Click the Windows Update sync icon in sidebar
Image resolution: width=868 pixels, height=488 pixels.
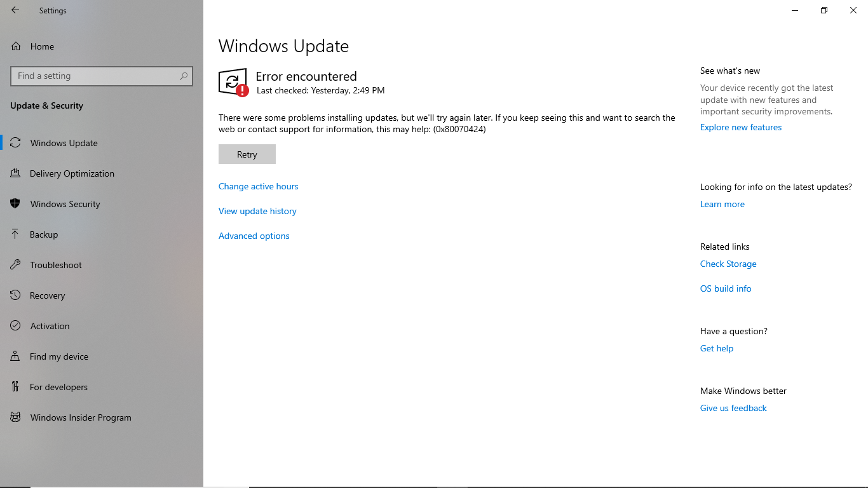(16, 143)
